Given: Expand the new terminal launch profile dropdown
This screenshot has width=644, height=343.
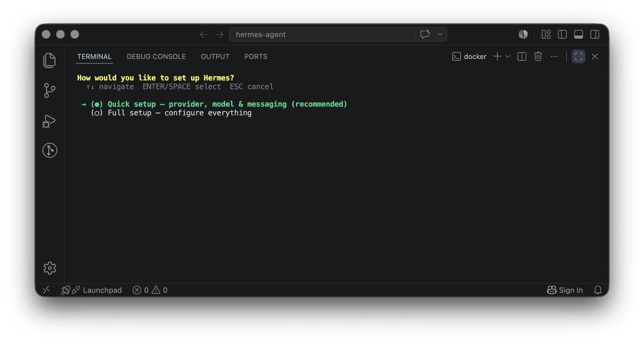Looking at the screenshot, I should pyautogui.click(x=508, y=56).
